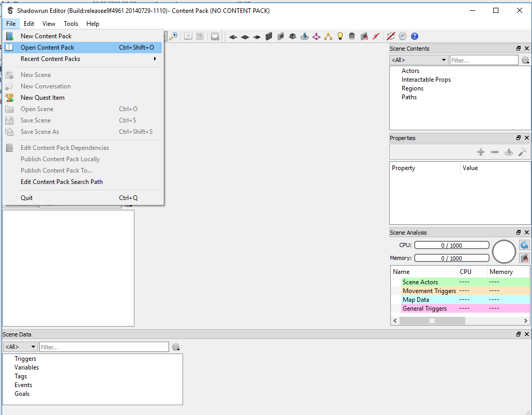Select Actors in Scene Contents
Screen dimensions: 532x415
pyautogui.click(x=411, y=70)
